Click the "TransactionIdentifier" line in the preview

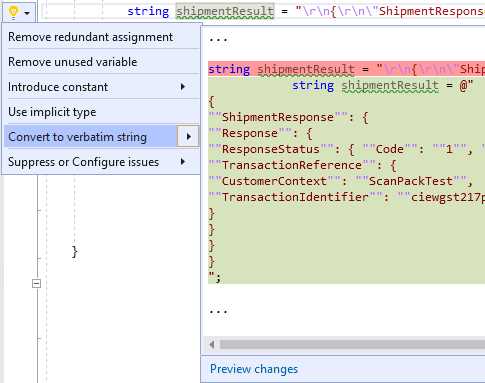pyautogui.click(x=346, y=197)
